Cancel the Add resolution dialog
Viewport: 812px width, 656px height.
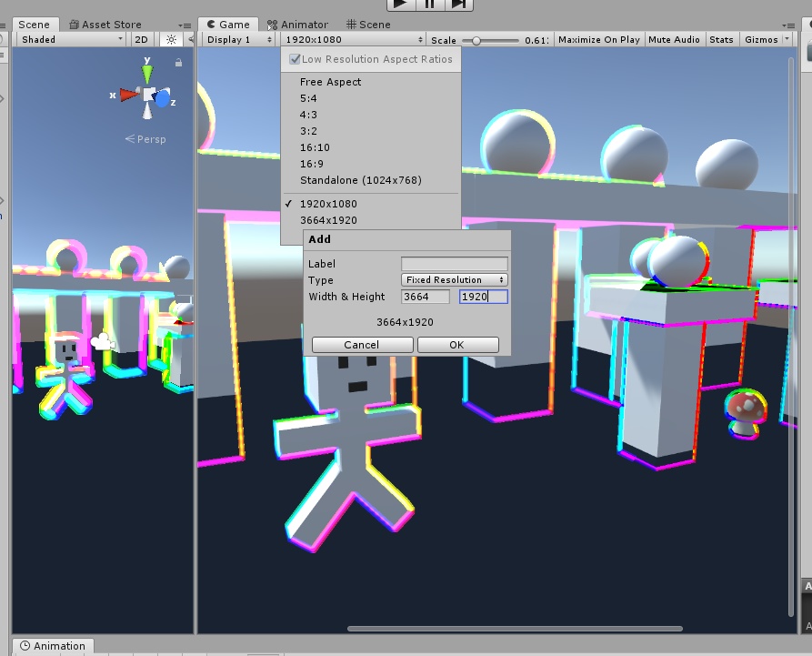[x=361, y=344]
